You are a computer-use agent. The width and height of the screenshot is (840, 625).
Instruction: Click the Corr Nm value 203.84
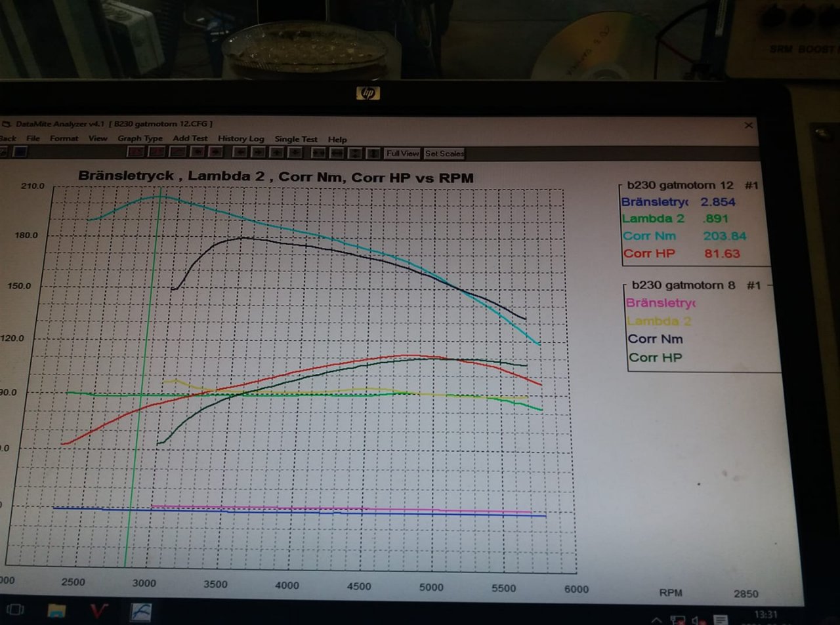point(724,236)
